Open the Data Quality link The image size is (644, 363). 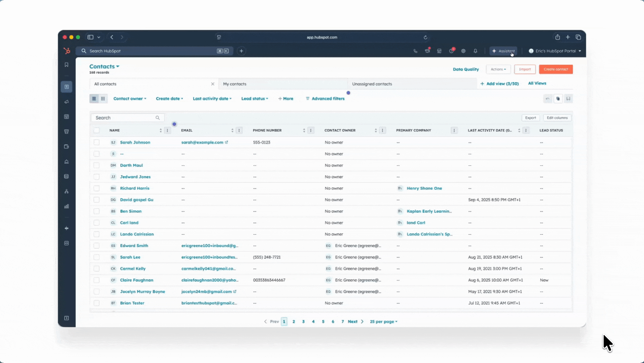pos(466,69)
